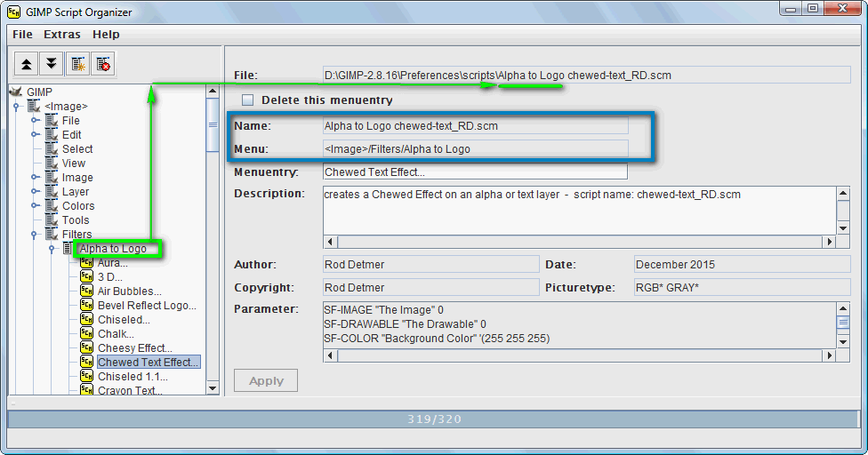Click the double up-arrow toolbar button
The width and height of the screenshot is (868, 455).
tap(26, 64)
